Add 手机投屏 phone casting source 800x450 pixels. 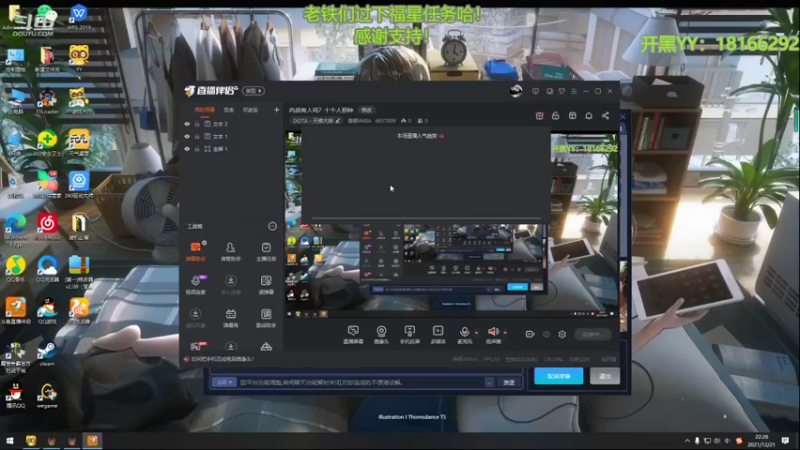pyautogui.click(x=410, y=335)
